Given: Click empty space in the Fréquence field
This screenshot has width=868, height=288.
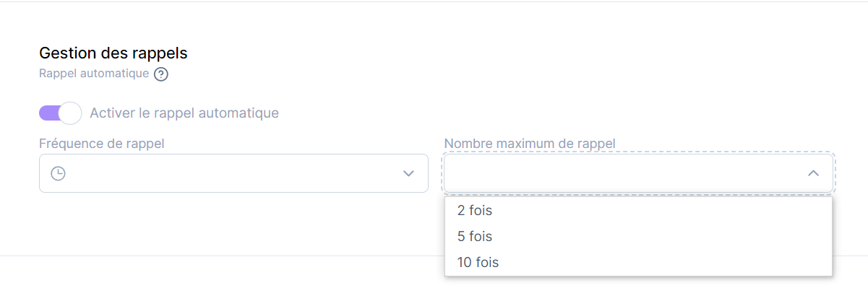Looking at the screenshot, I should pos(231,173).
